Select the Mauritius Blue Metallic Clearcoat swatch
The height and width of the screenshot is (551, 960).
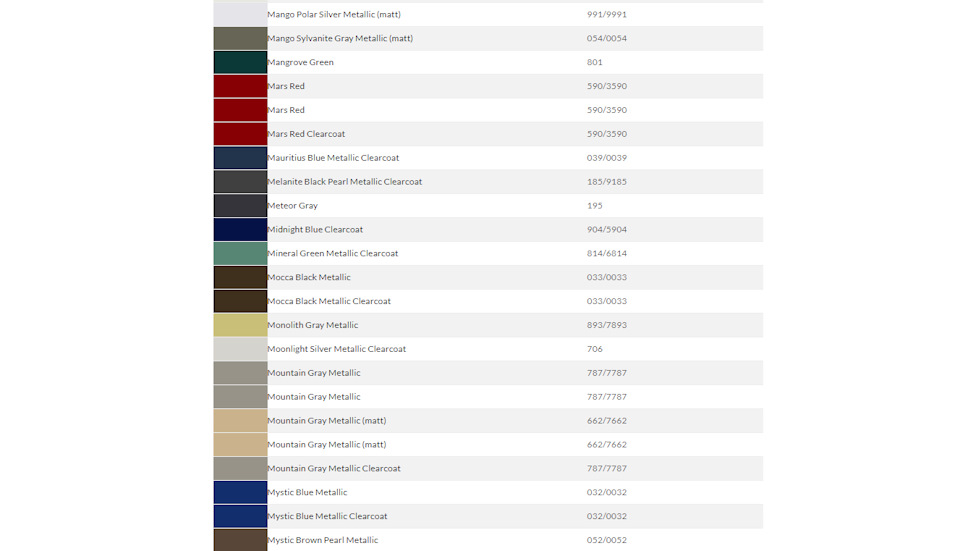click(x=240, y=157)
